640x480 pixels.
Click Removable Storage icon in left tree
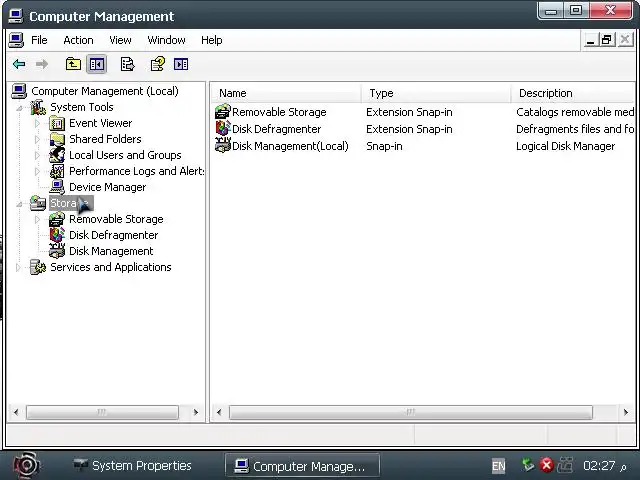57,219
